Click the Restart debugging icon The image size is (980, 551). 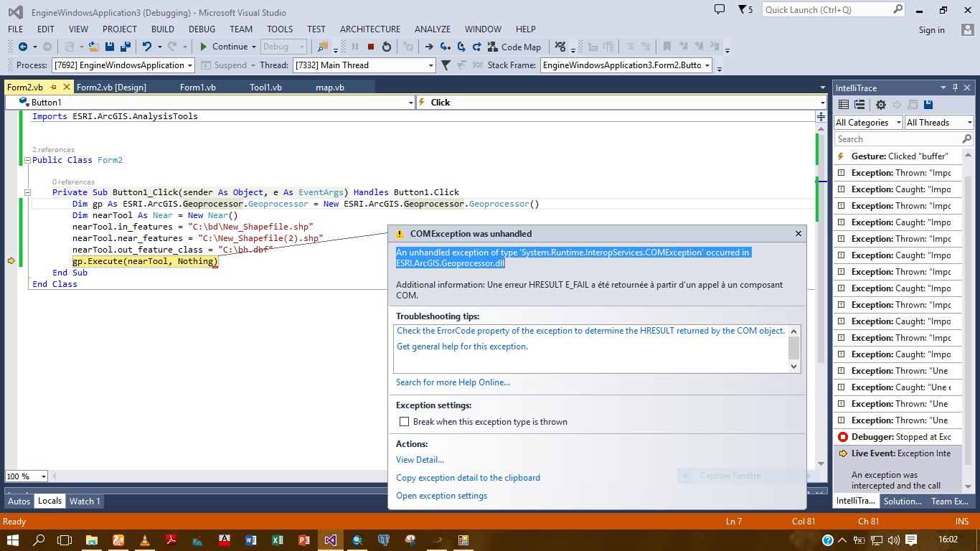pos(387,47)
